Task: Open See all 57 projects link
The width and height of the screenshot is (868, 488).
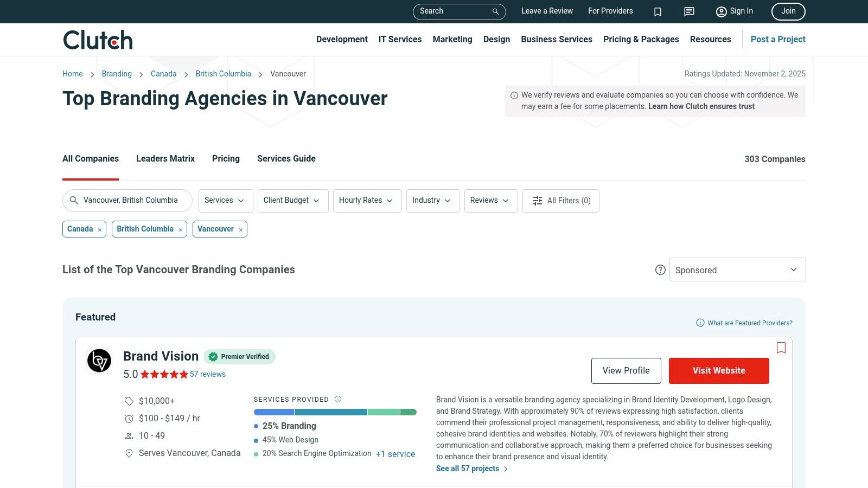Action: coord(468,468)
